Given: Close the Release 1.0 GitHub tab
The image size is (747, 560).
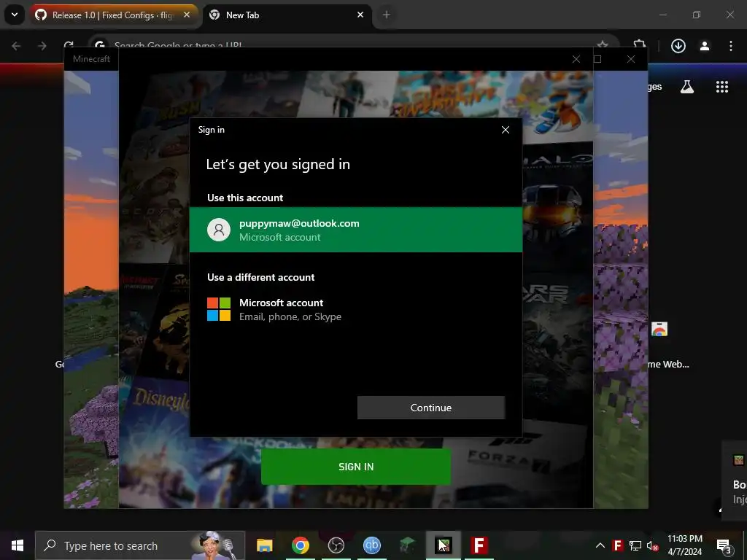Looking at the screenshot, I should click(x=187, y=15).
